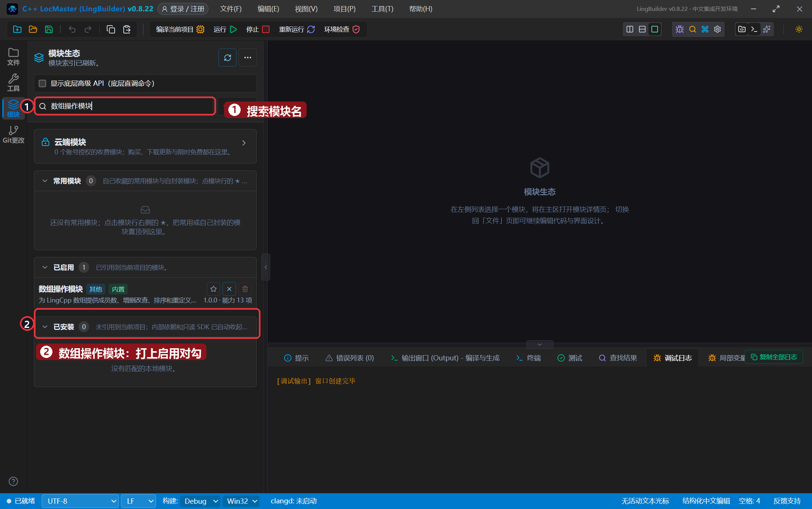Open a folder via the toolbar
The image size is (812, 509).
pos(33,29)
